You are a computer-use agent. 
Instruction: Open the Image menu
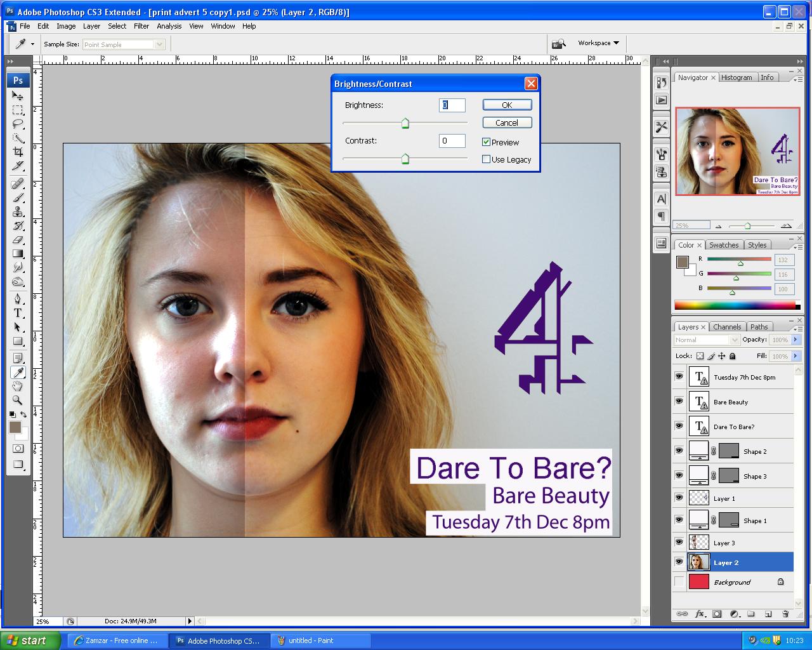pos(66,26)
